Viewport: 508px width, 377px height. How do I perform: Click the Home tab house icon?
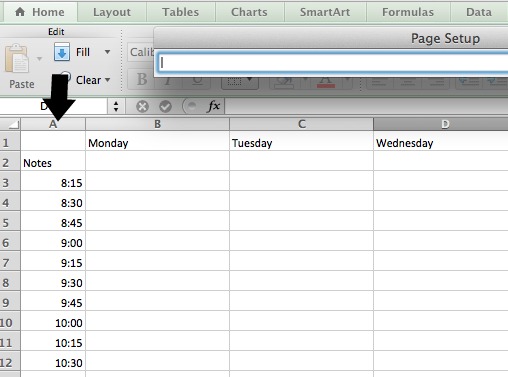(x=20, y=12)
